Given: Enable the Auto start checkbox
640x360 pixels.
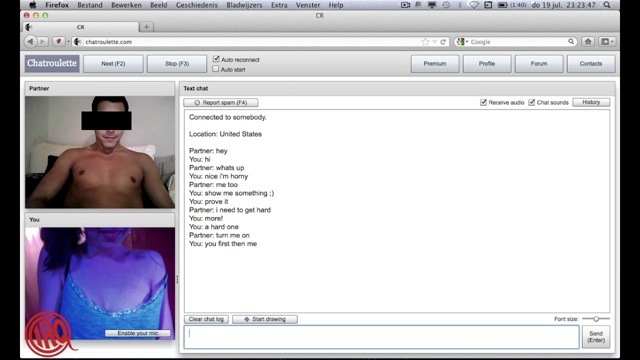Looking at the screenshot, I should [x=216, y=69].
